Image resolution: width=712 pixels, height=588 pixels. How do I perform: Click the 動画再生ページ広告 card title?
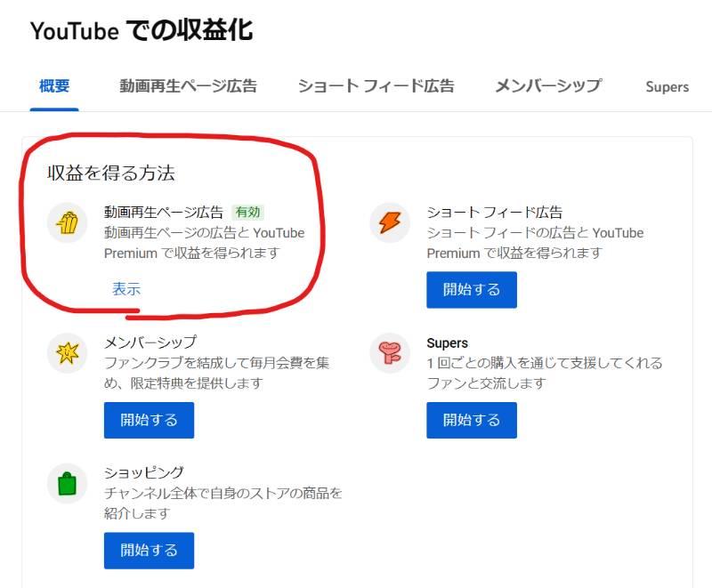(164, 212)
